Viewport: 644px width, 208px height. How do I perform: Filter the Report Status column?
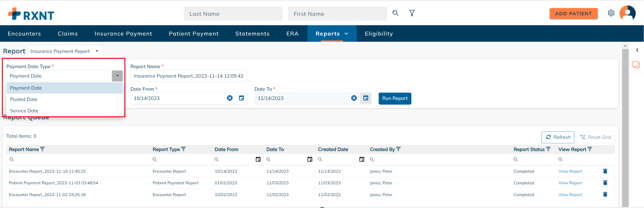(x=548, y=149)
